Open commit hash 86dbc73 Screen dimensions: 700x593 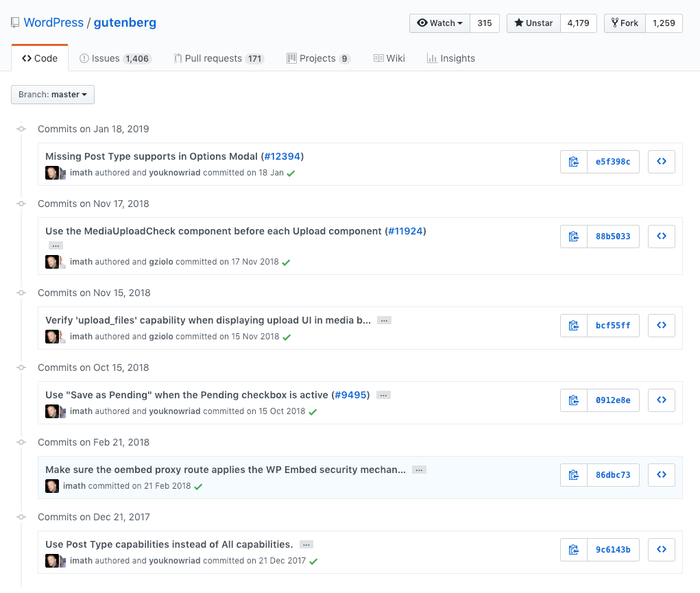coord(613,474)
